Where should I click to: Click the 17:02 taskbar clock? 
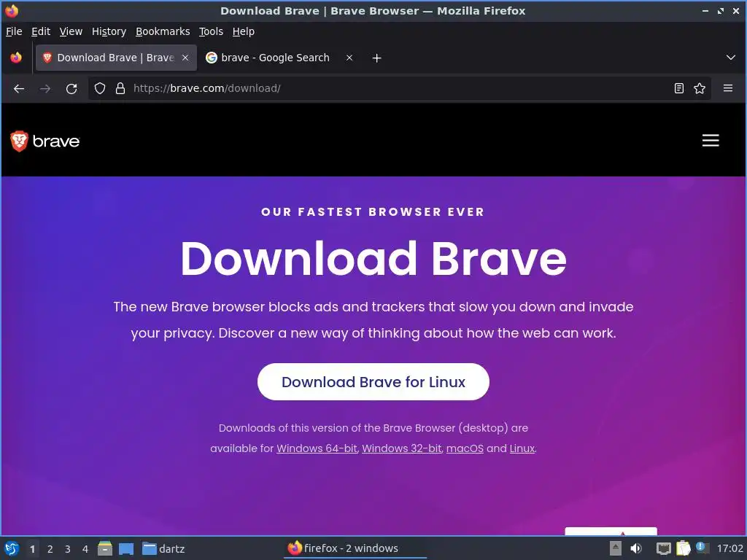729,548
